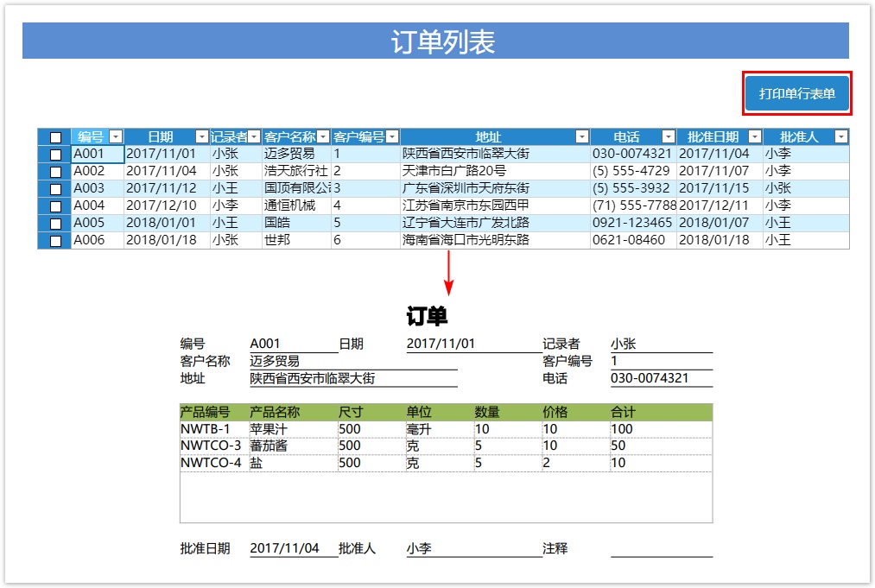
Task: Select address 广东省深圳市天府东街
Action: pyautogui.click(x=495, y=188)
